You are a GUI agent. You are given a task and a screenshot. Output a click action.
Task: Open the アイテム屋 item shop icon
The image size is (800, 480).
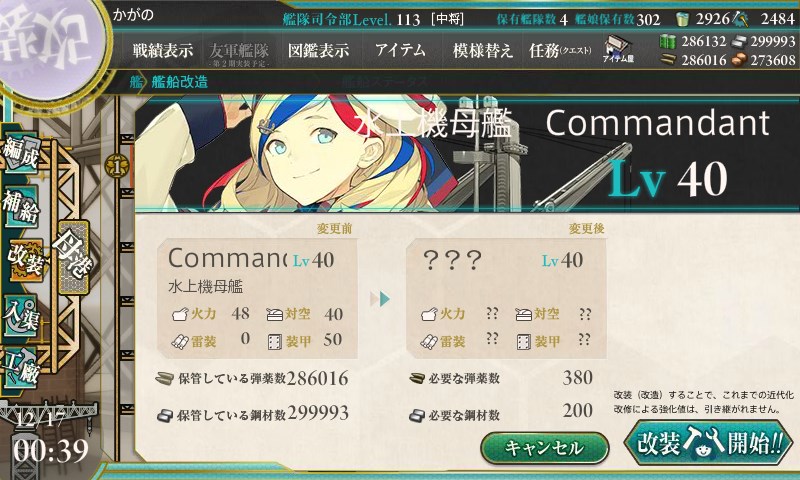point(618,49)
